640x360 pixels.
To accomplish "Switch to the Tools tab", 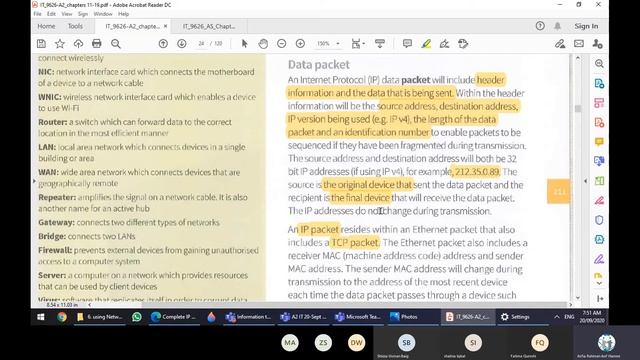I will point(75,26).
